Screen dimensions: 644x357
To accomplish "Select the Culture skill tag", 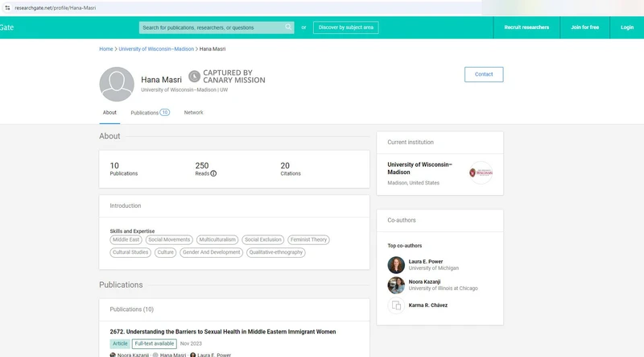I will (x=166, y=252).
